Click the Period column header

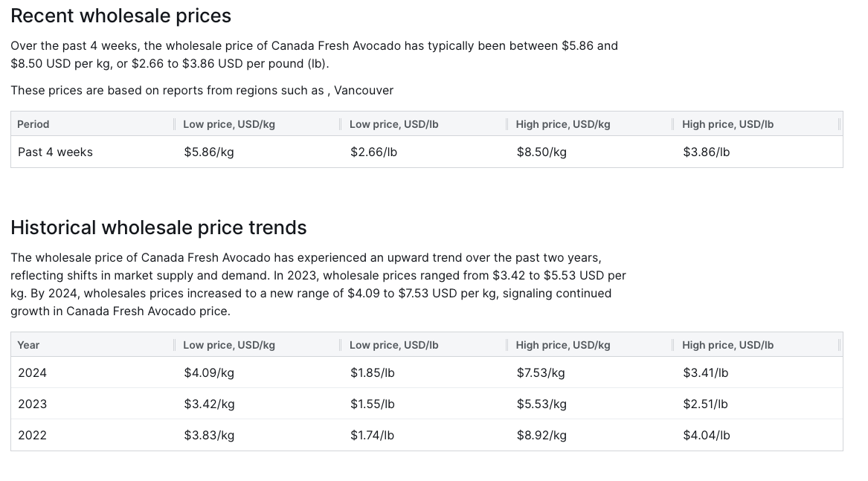33,124
